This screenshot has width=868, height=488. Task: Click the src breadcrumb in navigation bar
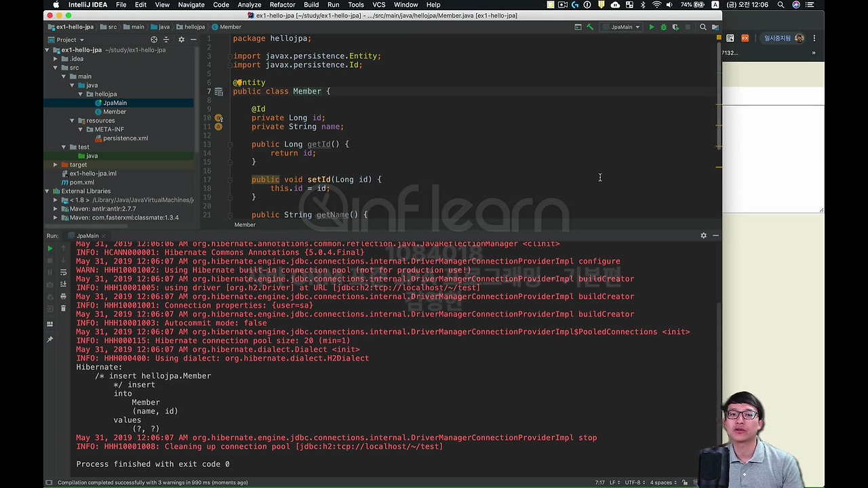(108, 27)
